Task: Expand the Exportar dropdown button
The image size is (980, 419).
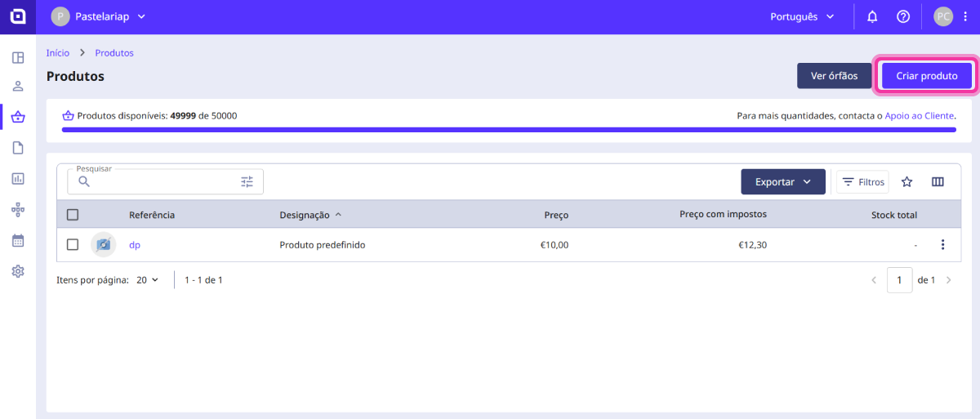Action: pyautogui.click(x=782, y=182)
